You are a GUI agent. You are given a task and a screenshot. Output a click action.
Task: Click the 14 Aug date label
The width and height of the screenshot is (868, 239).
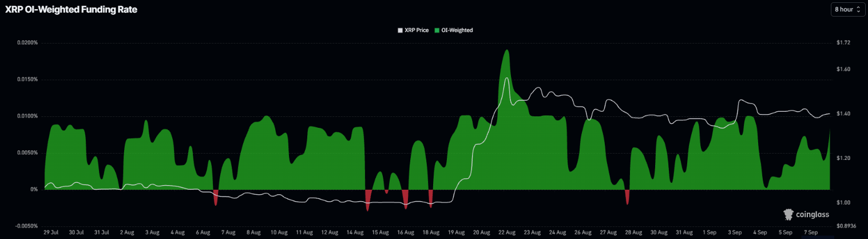pos(355,233)
